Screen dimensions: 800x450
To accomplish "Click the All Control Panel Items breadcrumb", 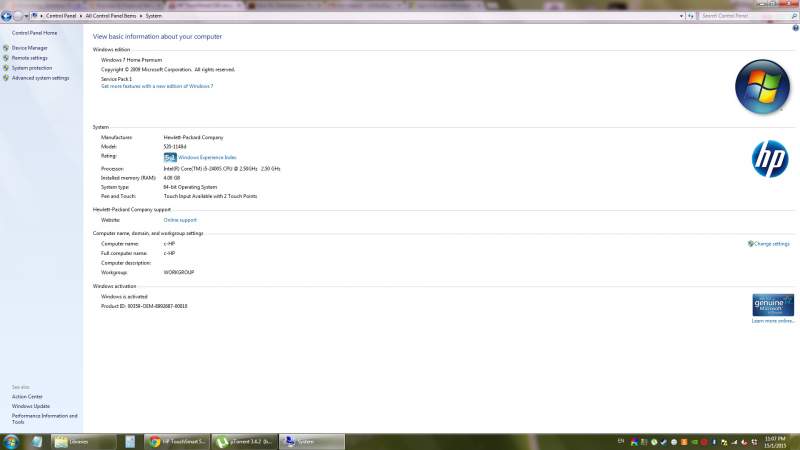I will point(111,16).
